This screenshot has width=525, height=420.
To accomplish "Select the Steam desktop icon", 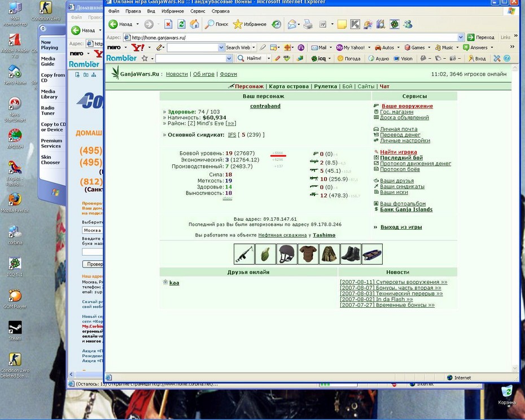I will (15, 331).
